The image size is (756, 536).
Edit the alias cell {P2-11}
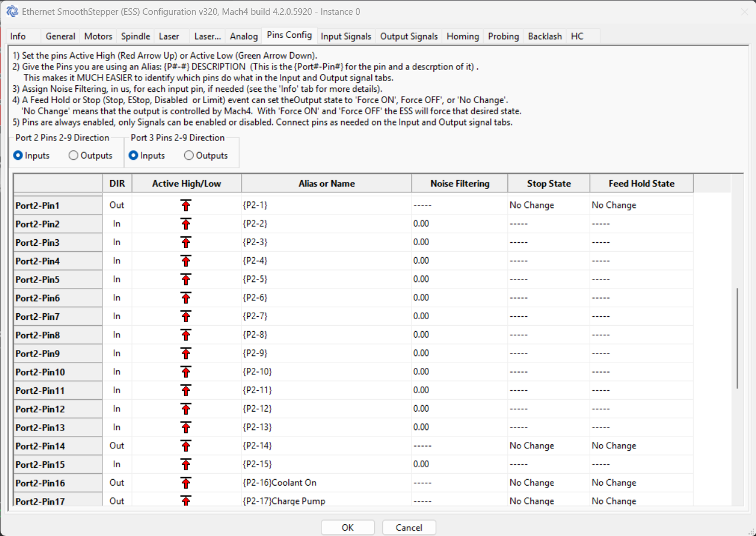(x=326, y=390)
